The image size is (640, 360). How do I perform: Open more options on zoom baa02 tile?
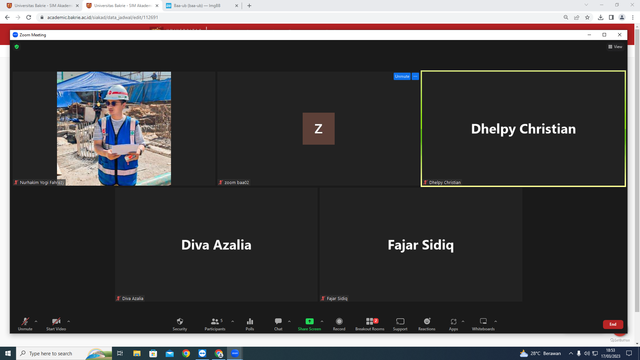(415, 76)
